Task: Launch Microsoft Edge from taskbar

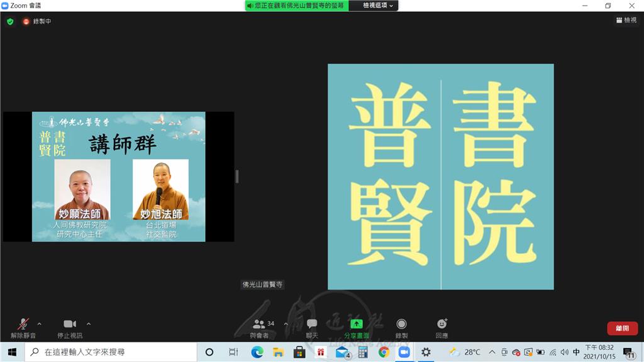Action: pos(257,352)
